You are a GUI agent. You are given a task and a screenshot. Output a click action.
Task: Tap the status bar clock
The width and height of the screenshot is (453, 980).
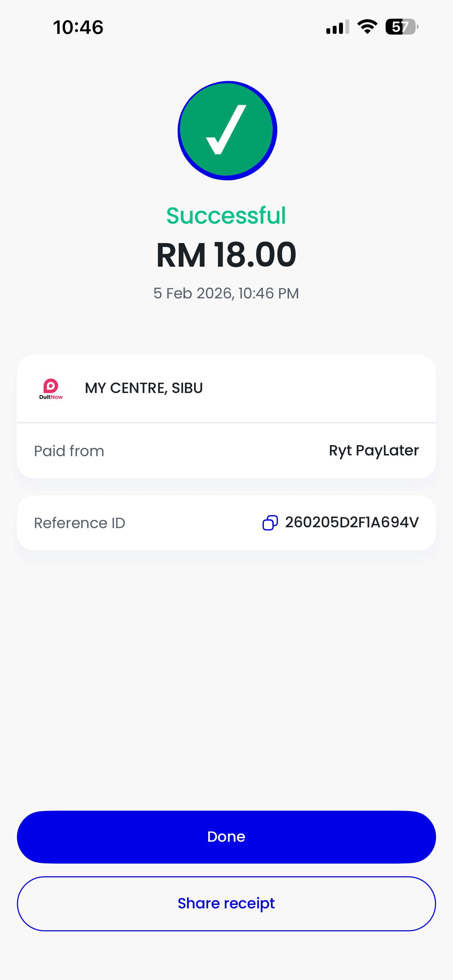click(78, 28)
